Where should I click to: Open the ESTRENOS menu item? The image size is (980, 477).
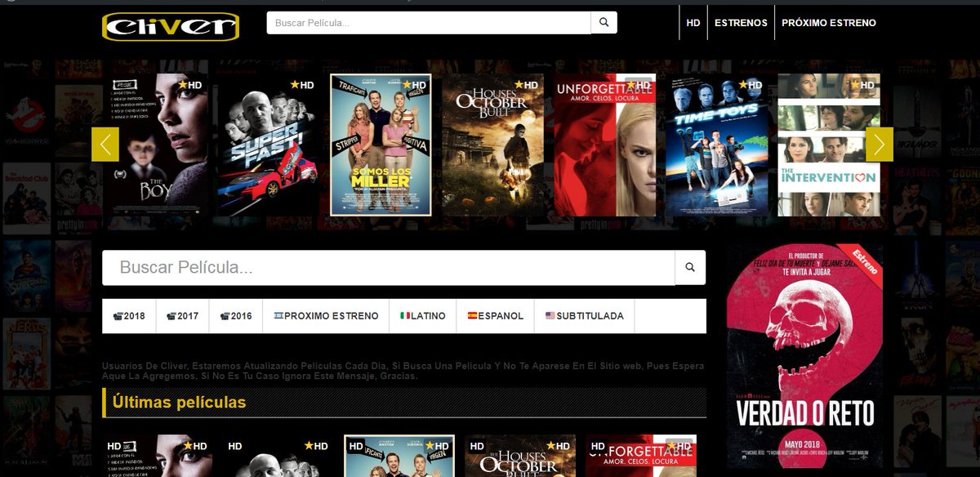741,23
